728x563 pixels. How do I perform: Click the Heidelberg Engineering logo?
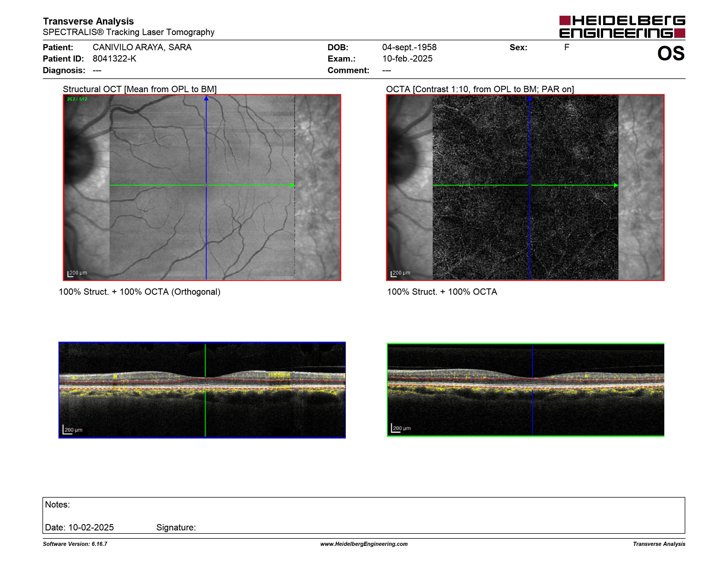[x=622, y=27]
